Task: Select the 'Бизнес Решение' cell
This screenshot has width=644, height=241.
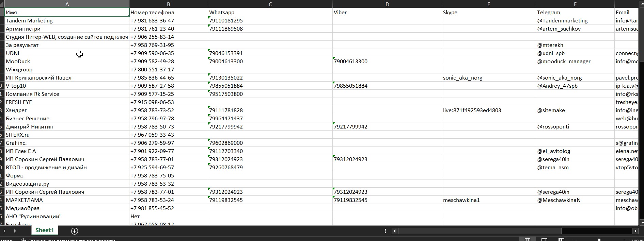Action: [x=67, y=118]
